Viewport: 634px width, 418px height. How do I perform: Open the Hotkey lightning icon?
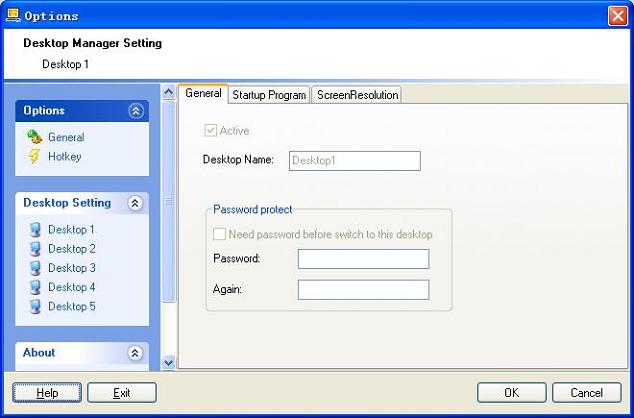click(35, 156)
